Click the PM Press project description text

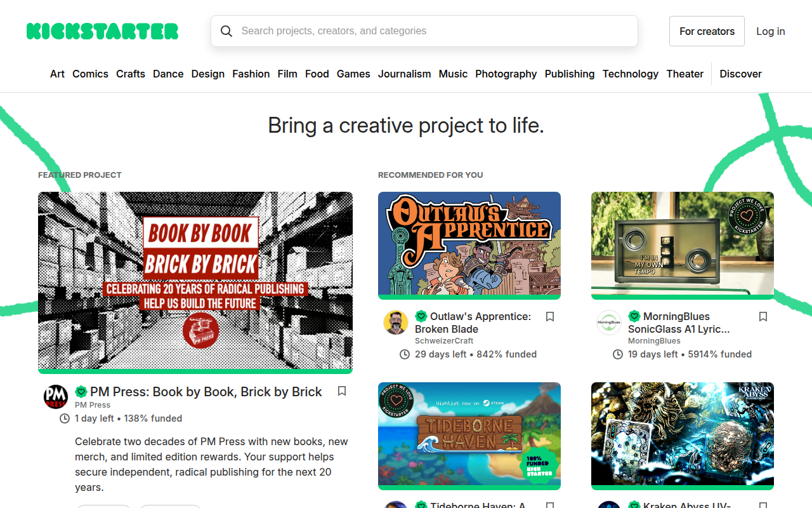[x=212, y=465]
